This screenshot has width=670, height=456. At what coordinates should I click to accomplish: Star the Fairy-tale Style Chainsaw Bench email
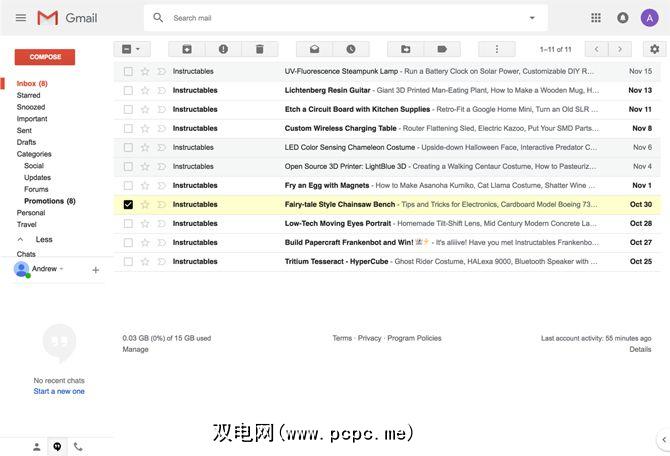(145, 204)
